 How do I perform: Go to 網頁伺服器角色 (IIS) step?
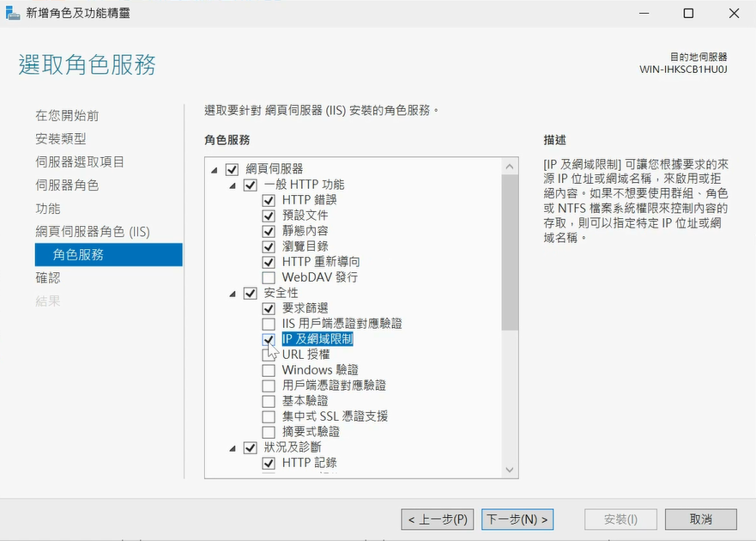pos(93,231)
